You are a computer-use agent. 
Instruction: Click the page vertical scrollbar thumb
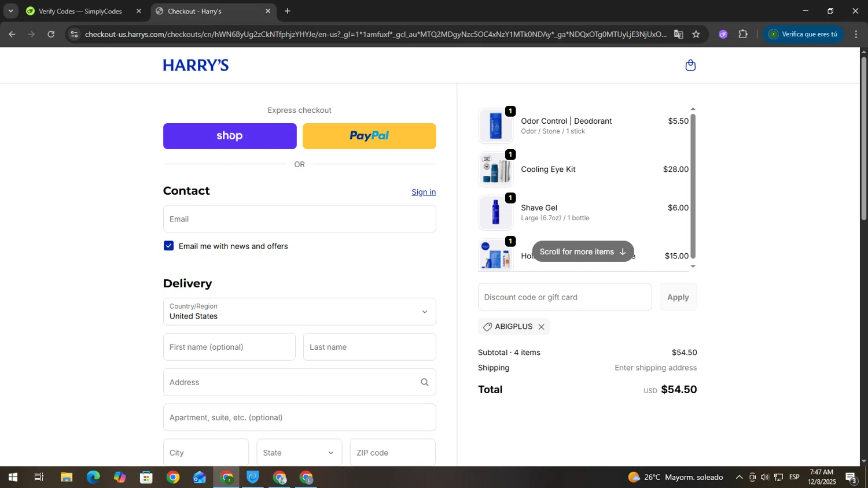863,139
